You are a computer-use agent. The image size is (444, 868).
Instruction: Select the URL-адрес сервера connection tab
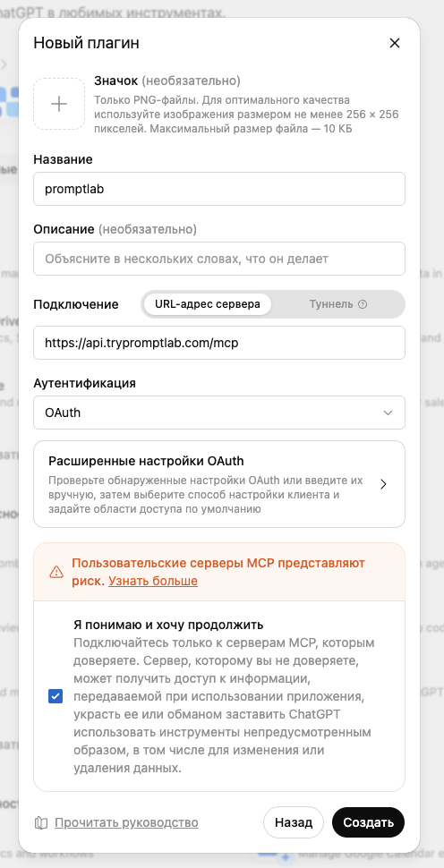pyautogui.click(x=208, y=304)
